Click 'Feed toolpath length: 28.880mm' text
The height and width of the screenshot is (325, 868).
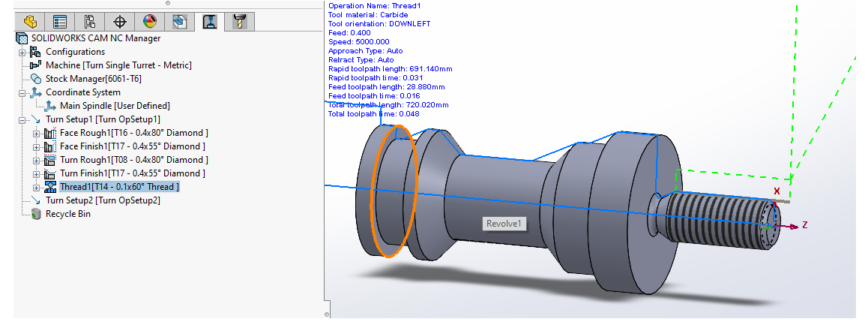pos(386,86)
